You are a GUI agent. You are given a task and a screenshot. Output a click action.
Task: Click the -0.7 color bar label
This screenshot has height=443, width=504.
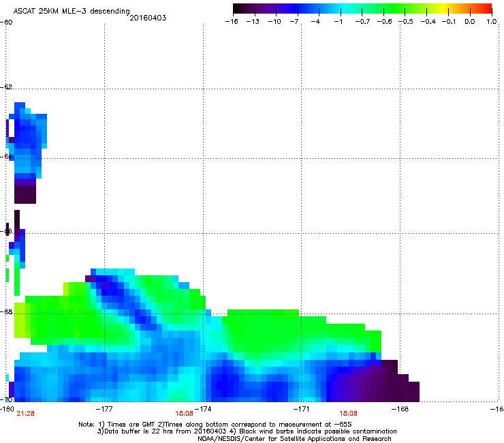362,22
